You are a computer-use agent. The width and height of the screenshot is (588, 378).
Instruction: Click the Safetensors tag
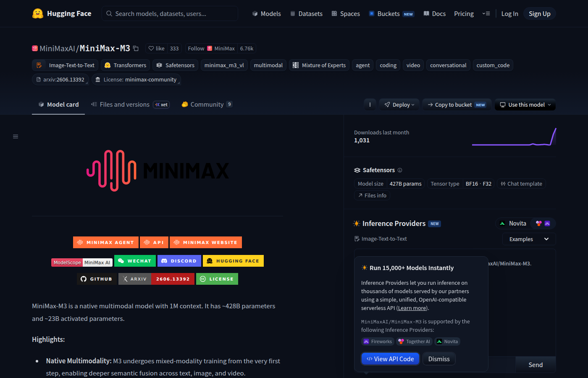(x=175, y=65)
